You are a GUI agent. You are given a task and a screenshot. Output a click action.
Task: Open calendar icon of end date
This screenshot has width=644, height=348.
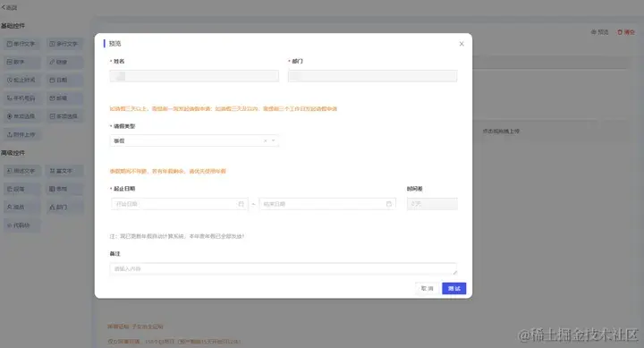coord(388,204)
